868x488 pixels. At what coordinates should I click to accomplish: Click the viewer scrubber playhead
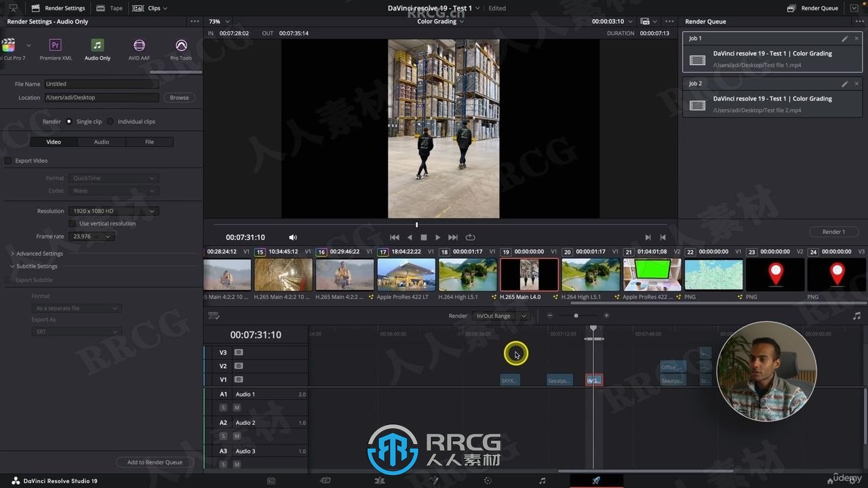pyautogui.click(x=416, y=225)
